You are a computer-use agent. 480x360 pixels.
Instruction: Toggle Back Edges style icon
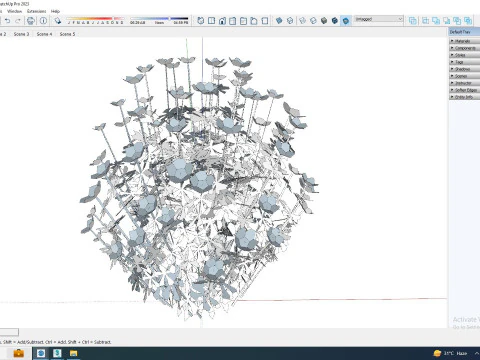click(290, 21)
